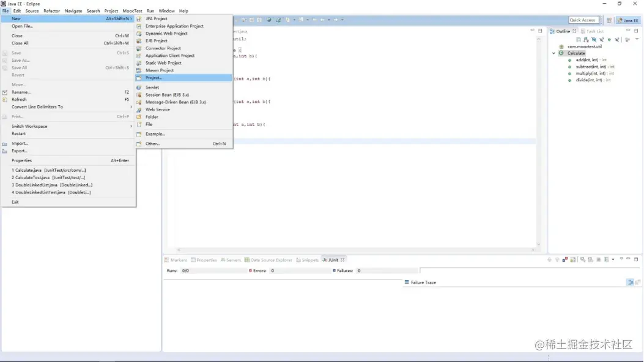Click JUnit previous failed test arrow
644x362 pixels.
click(x=557, y=260)
